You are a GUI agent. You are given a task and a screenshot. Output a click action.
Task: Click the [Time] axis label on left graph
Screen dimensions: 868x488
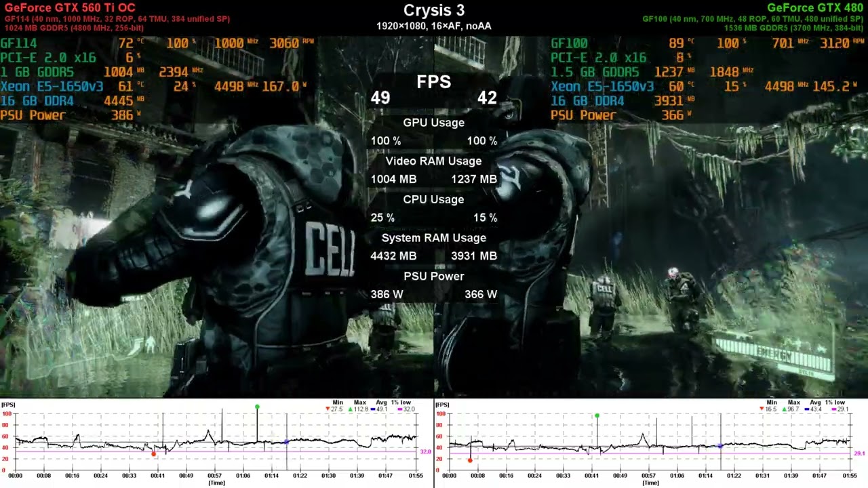[x=216, y=483]
